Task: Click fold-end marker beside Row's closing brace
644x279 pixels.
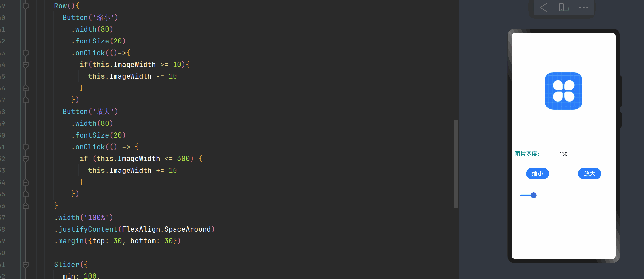Action: (26, 206)
